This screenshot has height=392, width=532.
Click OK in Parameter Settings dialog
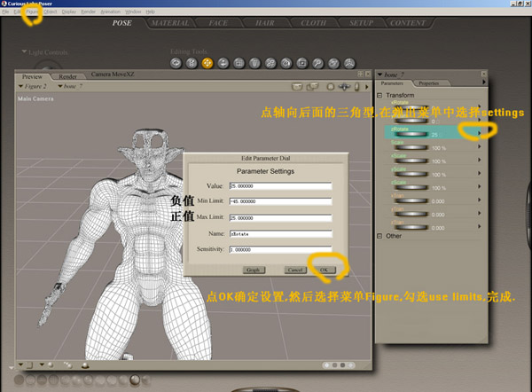pyautogui.click(x=324, y=269)
